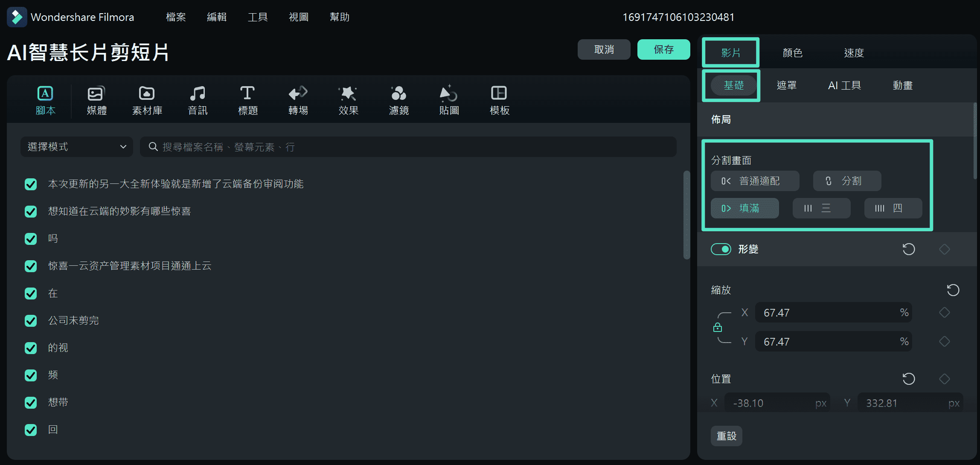The height and width of the screenshot is (465, 980).
Task: Uncheck the line 惊喜一云资产管理素材项目通通上云
Action: point(31,266)
